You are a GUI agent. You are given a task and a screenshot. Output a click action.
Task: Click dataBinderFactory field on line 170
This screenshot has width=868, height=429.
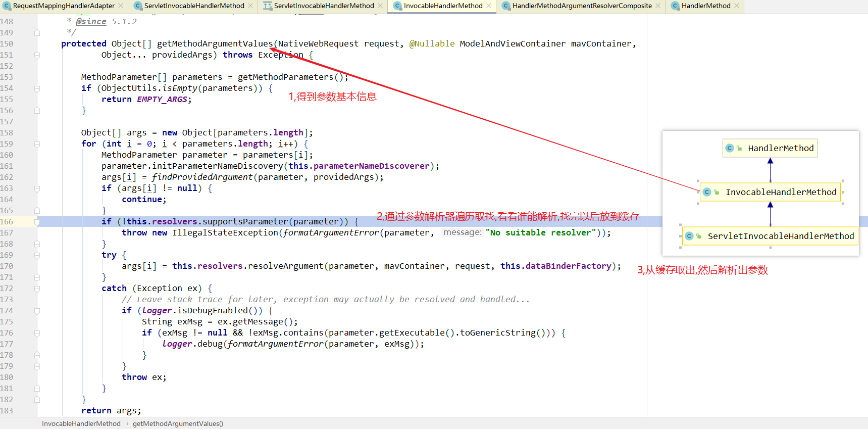coord(568,266)
